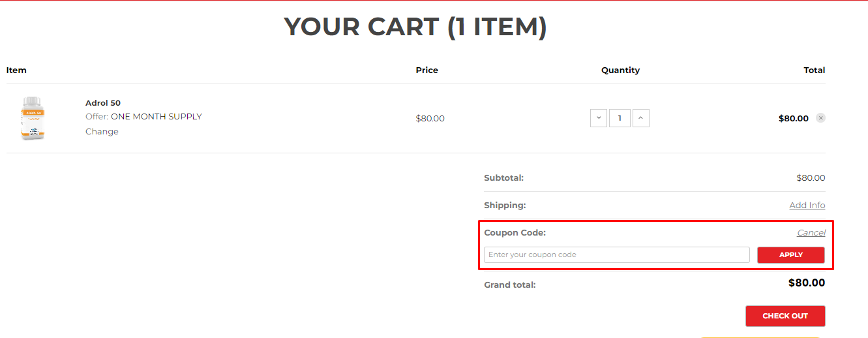Click the coupon code text field
The image size is (868, 338).
[x=617, y=254]
